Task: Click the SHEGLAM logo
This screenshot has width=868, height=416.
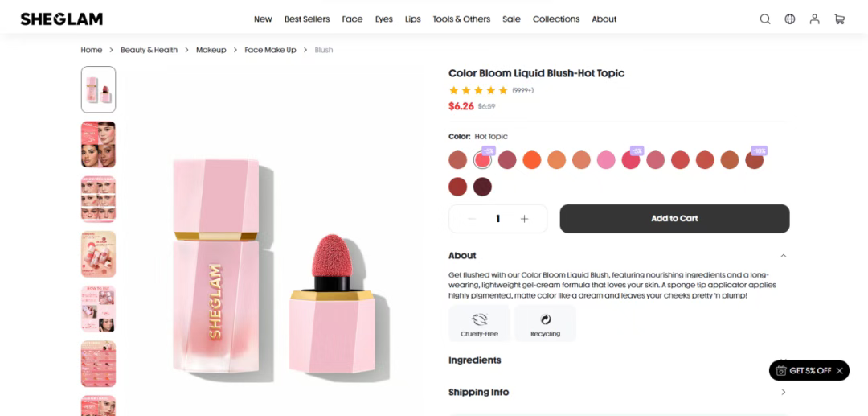Action: coord(61,19)
